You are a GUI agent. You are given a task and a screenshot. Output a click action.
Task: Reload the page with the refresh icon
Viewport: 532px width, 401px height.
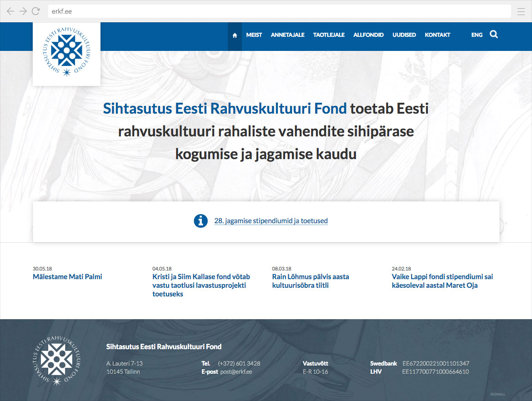[x=36, y=11]
